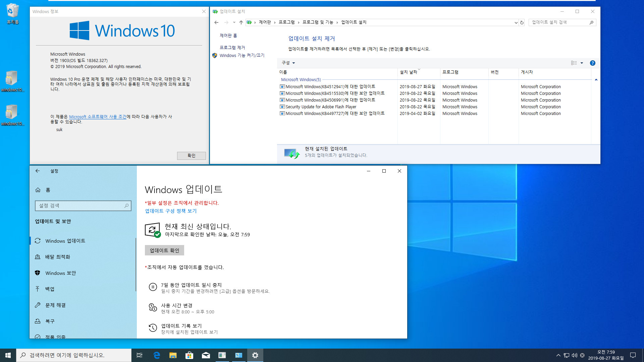Viewport: 644px width, 362px height.
Task: Open the Recycle Bin desktop icon
Action: tap(13, 13)
